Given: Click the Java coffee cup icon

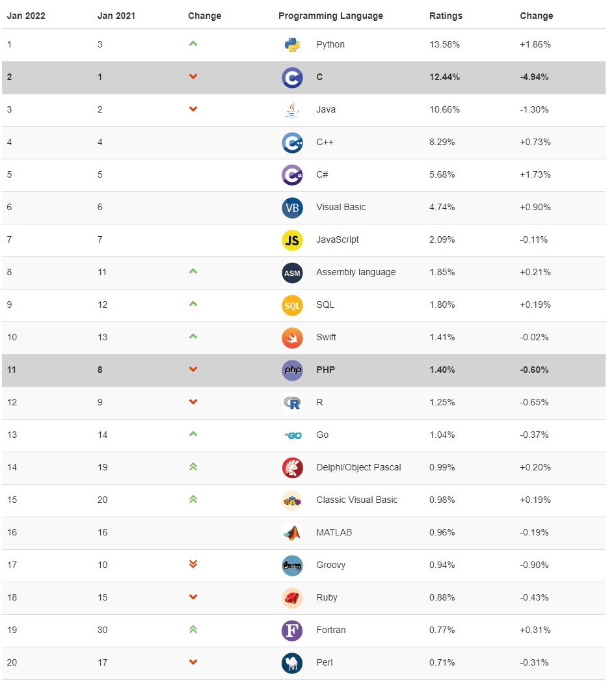Looking at the screenshot, I should pos(292,110).
